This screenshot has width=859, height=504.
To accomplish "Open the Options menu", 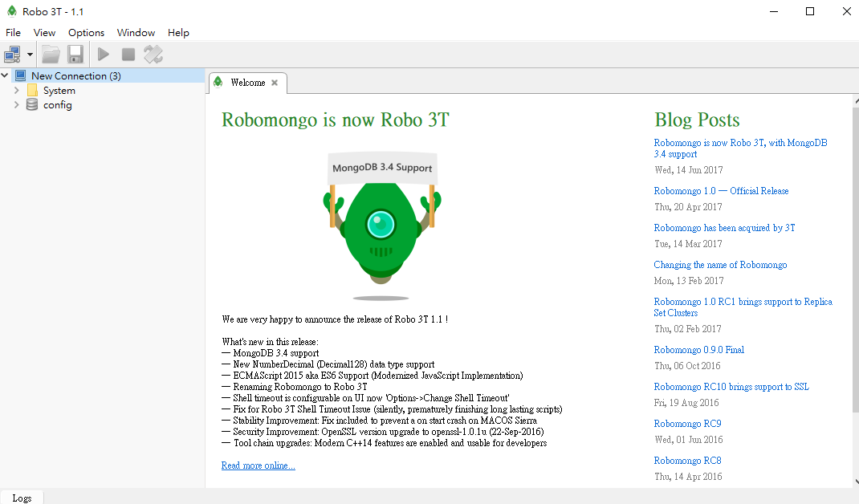I will click(x=86, y=32).
